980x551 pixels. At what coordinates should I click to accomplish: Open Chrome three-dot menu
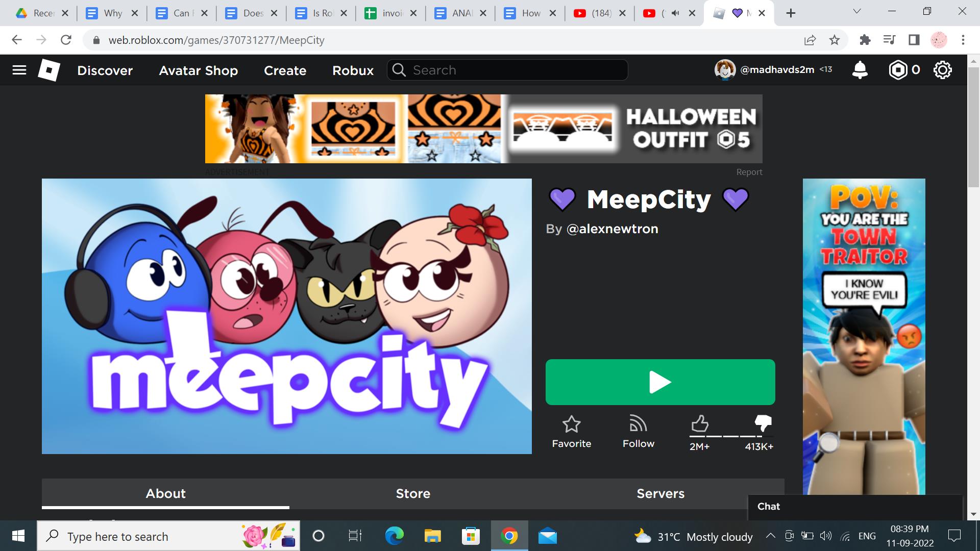coord(963,40)
